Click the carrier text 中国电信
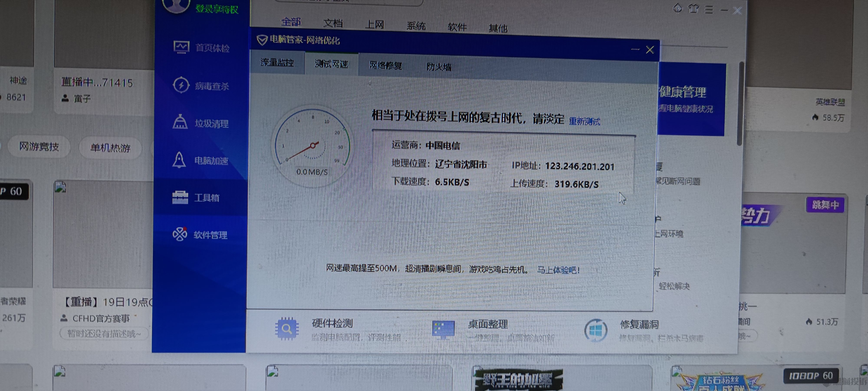This screenshot has height=391, width=868. (x=442, y=146)
